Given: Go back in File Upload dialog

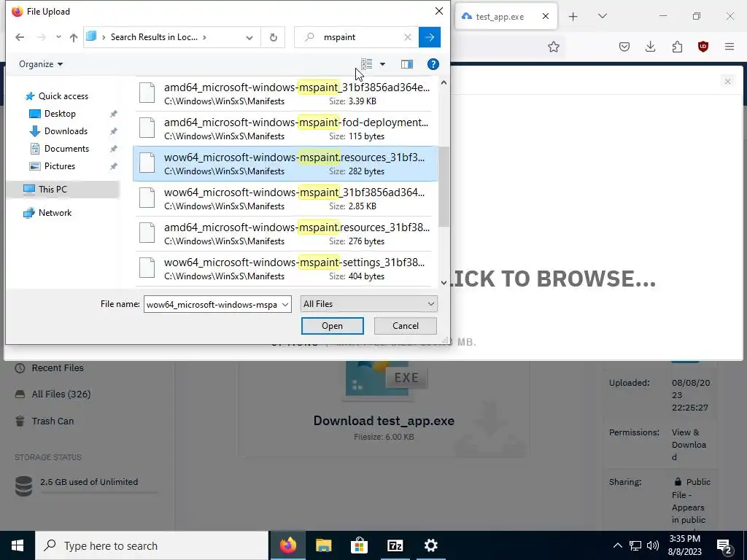Looking at the screenshot, I should [x=20, y=37].
